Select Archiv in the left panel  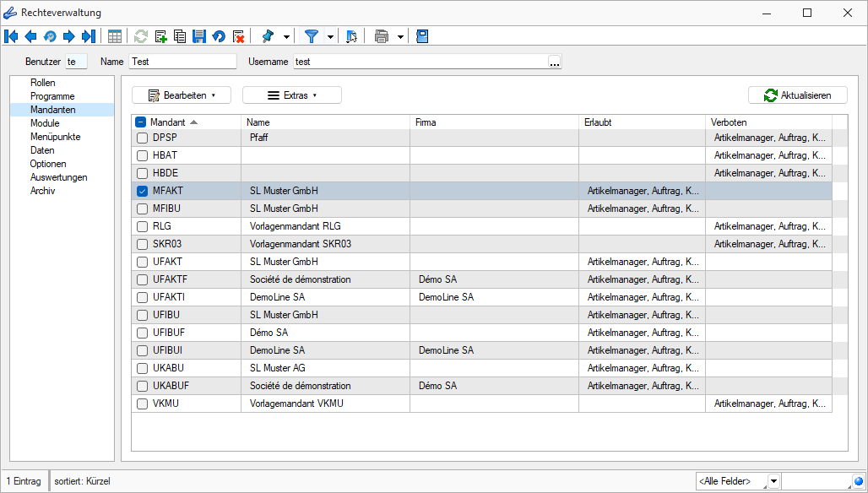[x=42, y=191]
